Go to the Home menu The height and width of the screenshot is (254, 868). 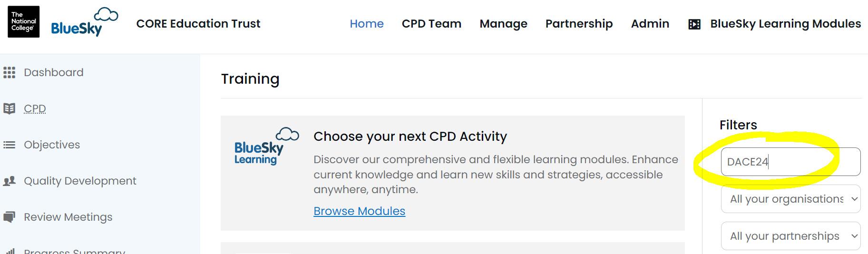[366, 24]
